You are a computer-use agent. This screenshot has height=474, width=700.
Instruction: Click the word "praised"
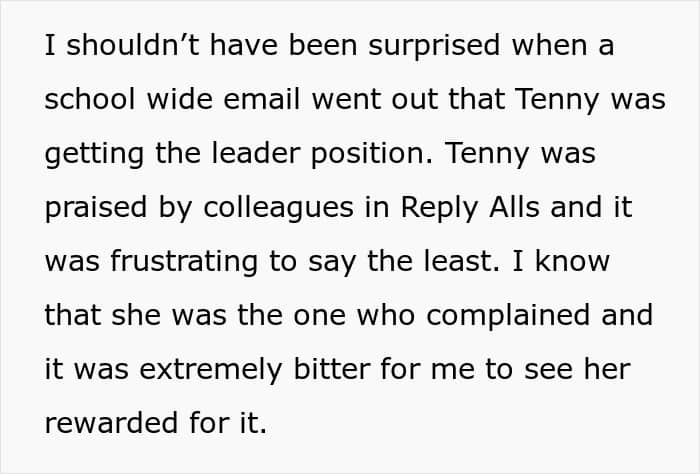coord(90,209)
